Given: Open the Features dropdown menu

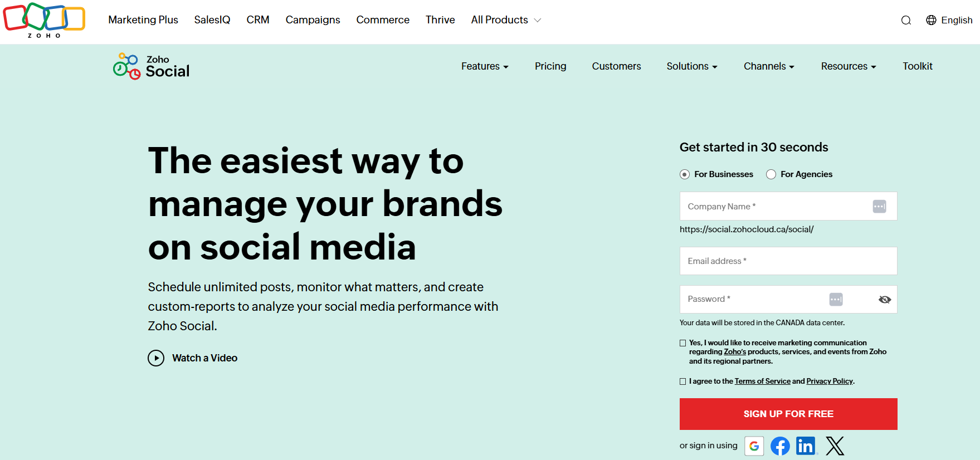Looking at the screenshot, I should click(485, 66).
